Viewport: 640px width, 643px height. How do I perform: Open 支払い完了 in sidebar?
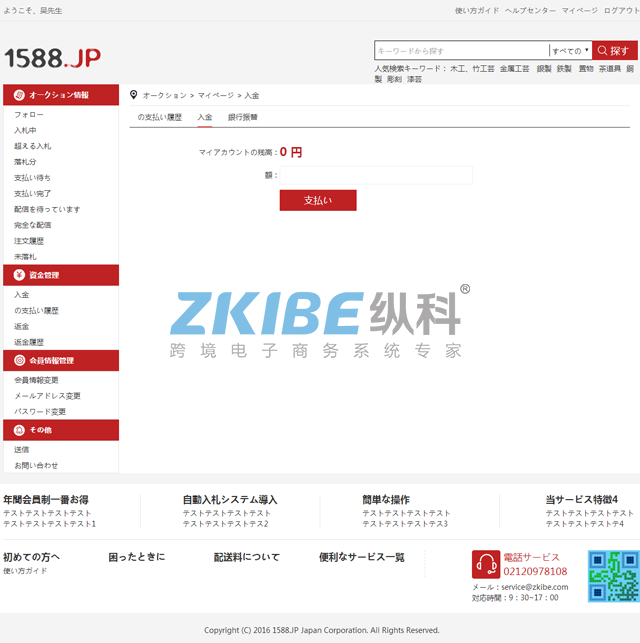32,194
